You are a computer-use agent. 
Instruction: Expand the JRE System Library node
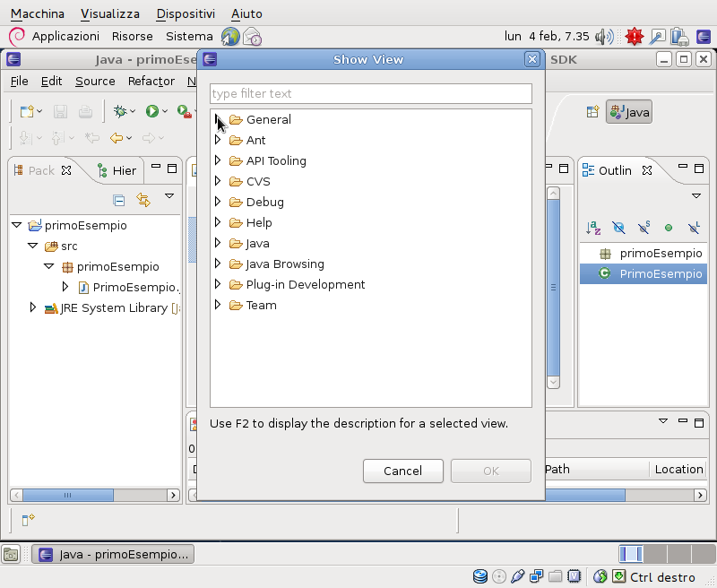[32, 307]
